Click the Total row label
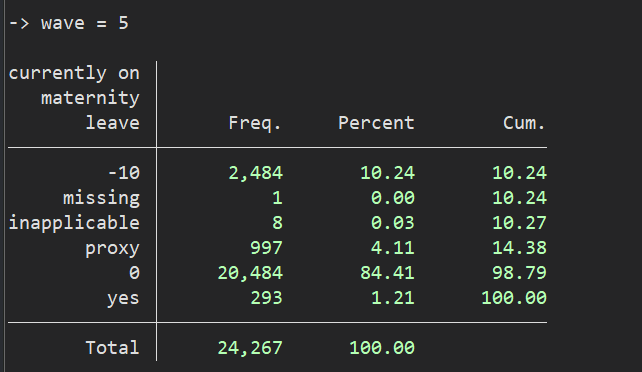The height and width of the screenshot is (372, 642). pos(112,348)
